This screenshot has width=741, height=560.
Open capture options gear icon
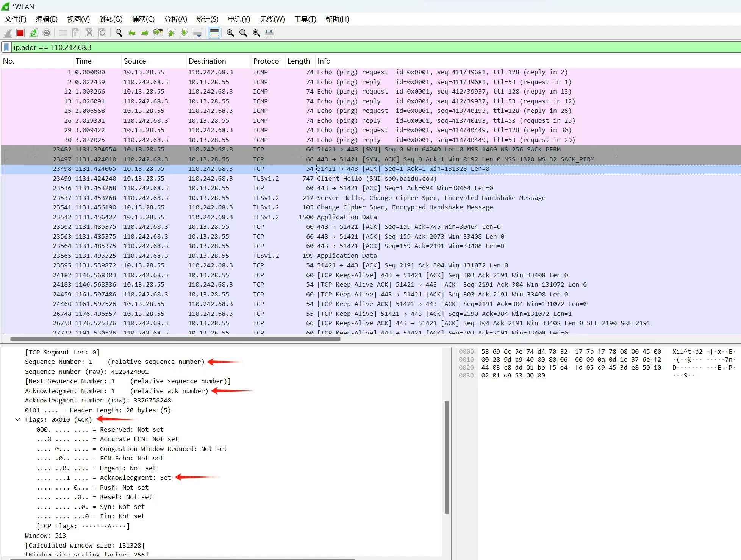(47, 33)
